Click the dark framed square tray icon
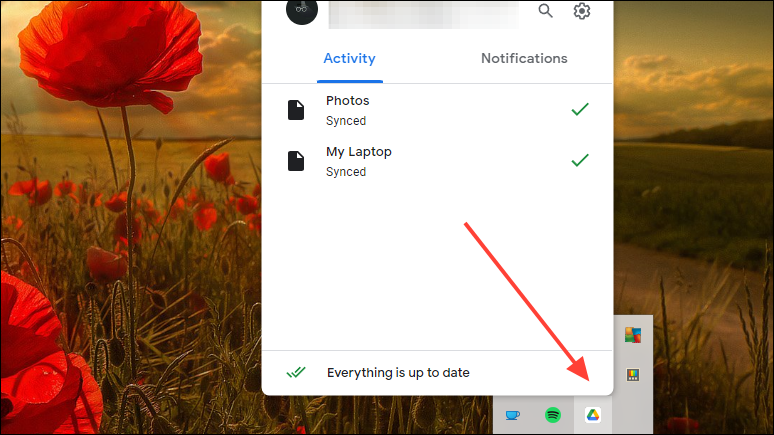This screenshot has width=774, height=435. click(x=633, y=375)
